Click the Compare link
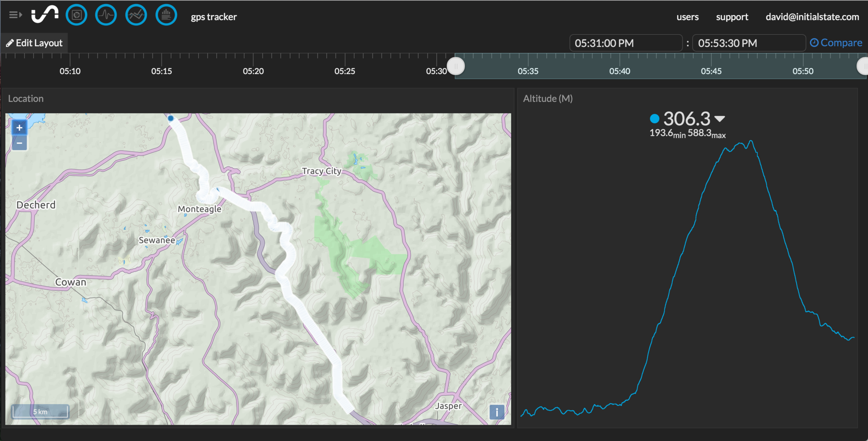Screen dimensions: 868x441 pos(836,43)
